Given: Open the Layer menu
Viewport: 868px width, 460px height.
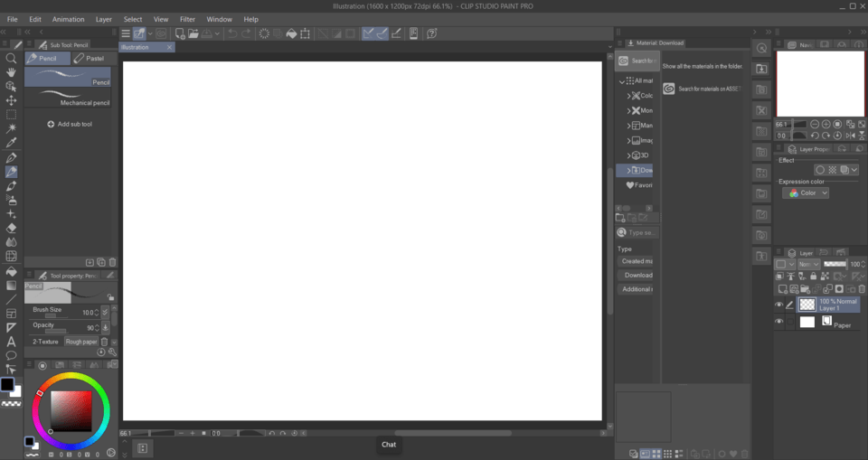Looking at the screenshot, I should pyautogui.click(x=103, y=19).
